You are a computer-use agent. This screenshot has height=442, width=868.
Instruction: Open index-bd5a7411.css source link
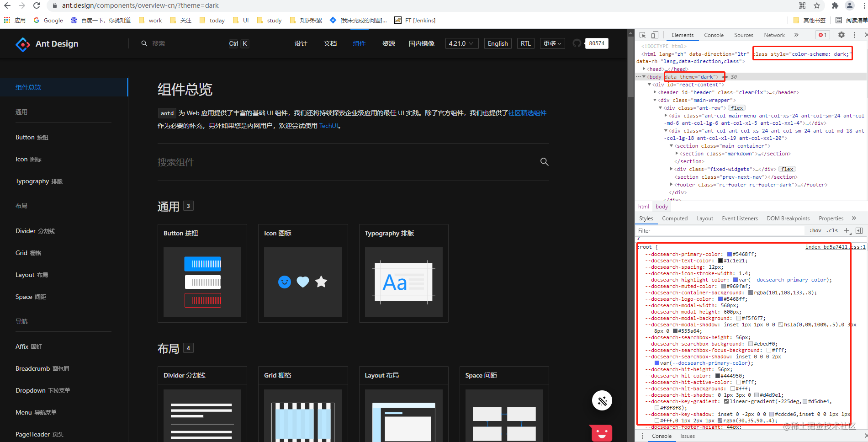(835, 247)
